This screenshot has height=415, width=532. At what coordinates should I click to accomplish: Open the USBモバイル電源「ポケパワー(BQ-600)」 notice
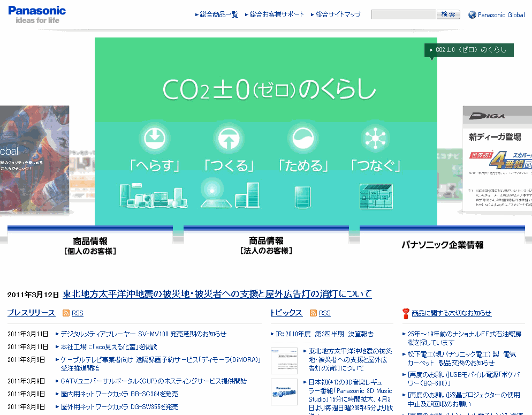pyautogui.click(x=464, y=379)
